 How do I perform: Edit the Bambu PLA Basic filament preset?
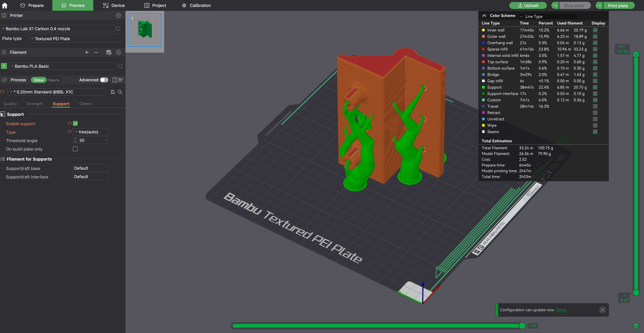[x=120, y=66]
